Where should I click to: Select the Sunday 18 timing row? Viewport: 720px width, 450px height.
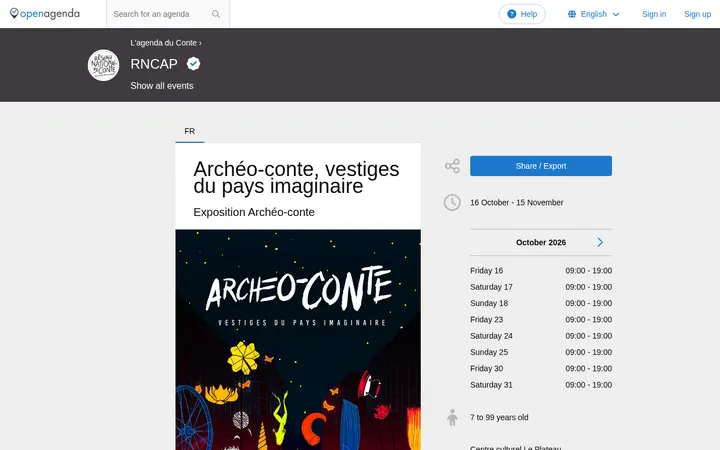point(540,304)
